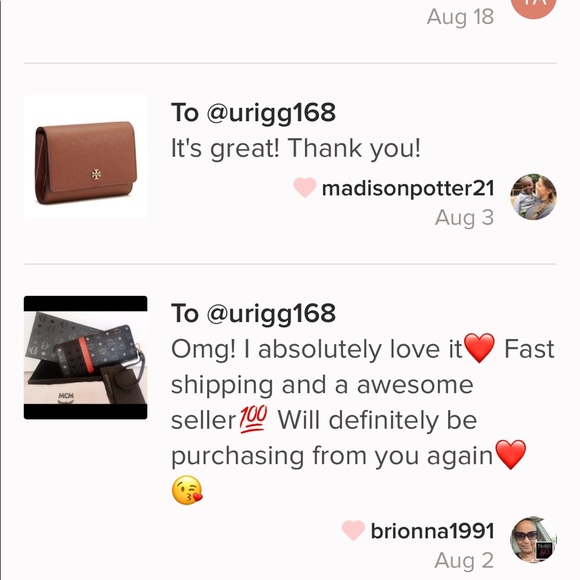Go to madisonpotter21 username link
The width and height of the screenshot is (580, 580).
[408, 188]
